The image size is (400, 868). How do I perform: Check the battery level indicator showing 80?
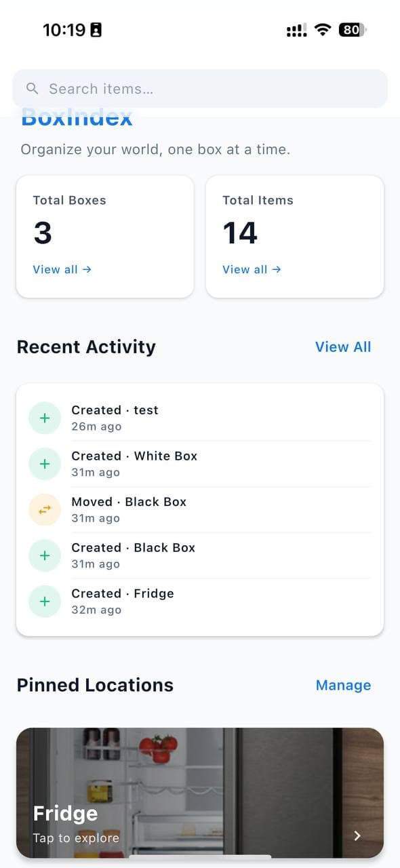click(352, 29)
